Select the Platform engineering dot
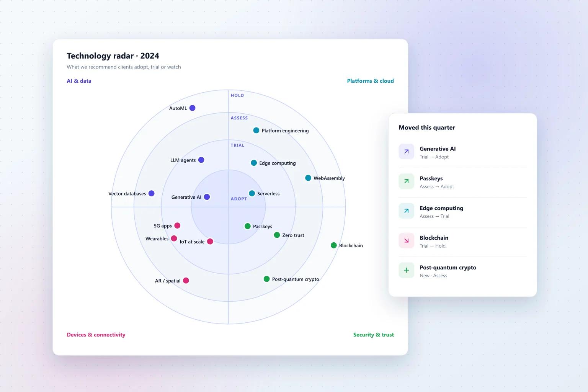Image resolution: width=588 pixels, height=392 pixels. pos(256,130)
